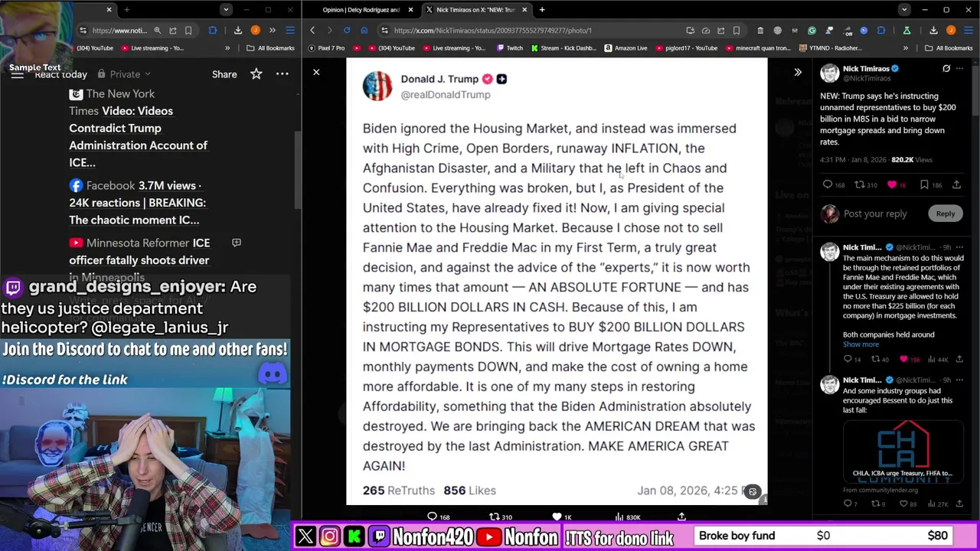Bottom bar repost icon showing 310
Screen dimensions: 980x551
(x=495, y=517)
